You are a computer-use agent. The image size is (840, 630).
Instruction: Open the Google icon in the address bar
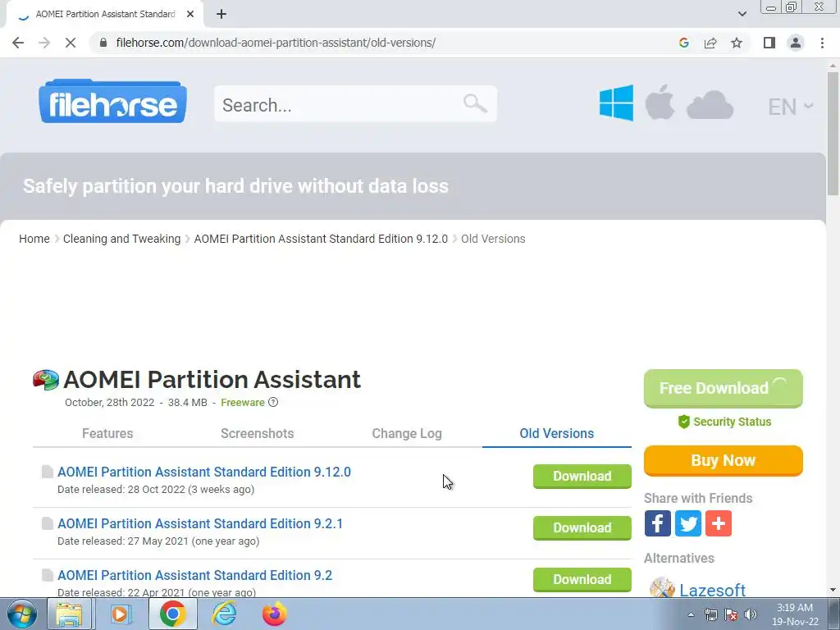click(x=683, y=43)
